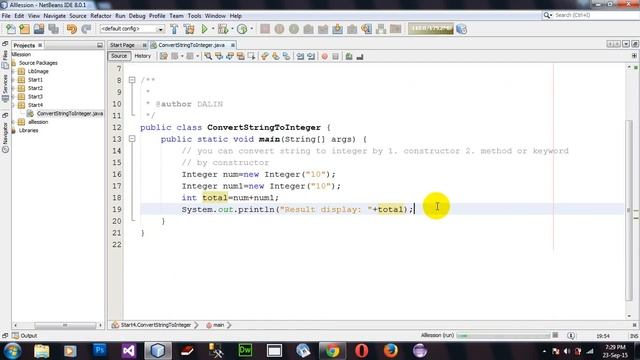Click the New Project toolbar icon
The width and height of the screenshot is (640, 360).
coord(24,29)
